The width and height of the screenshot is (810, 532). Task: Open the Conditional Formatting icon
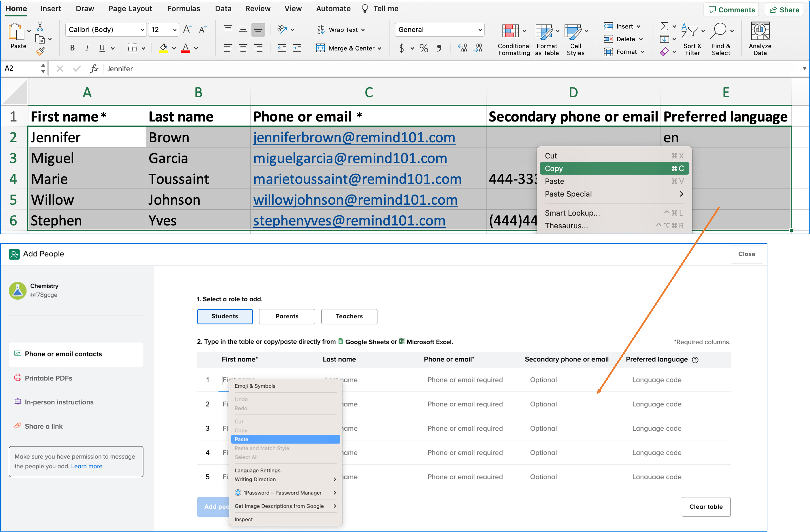pos(510,31)
